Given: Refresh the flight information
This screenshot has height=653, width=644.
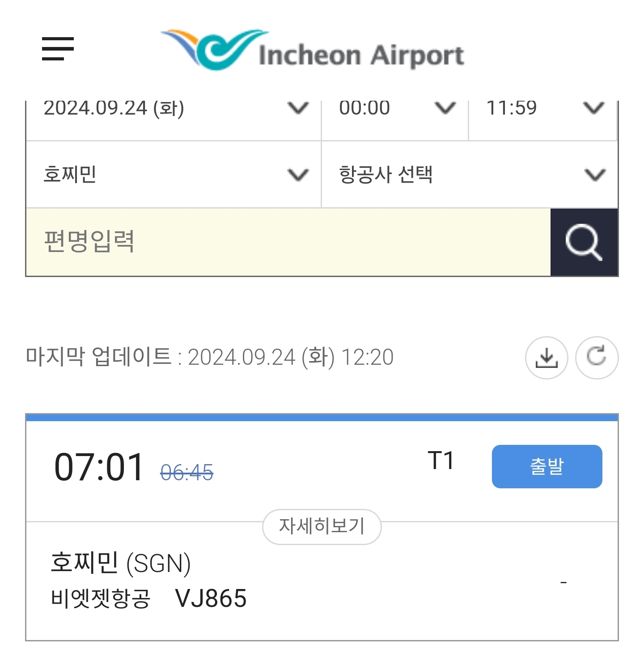Looking at the screenshot, I should tap(597, 358).
